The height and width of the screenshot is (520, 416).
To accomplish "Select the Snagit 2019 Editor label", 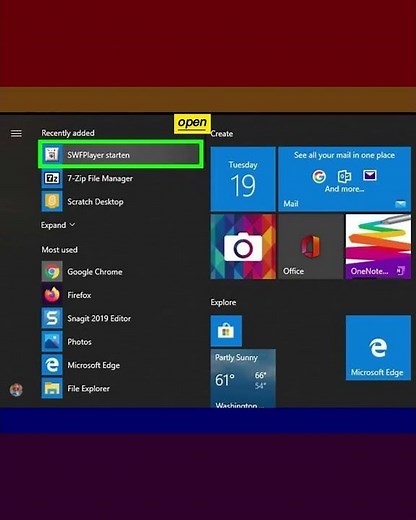I will pos(99,319).
